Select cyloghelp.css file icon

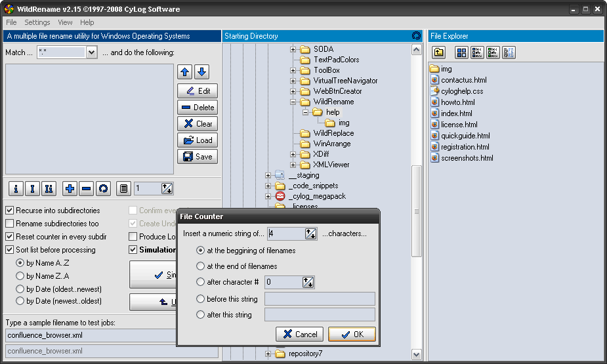click(434, 91)
